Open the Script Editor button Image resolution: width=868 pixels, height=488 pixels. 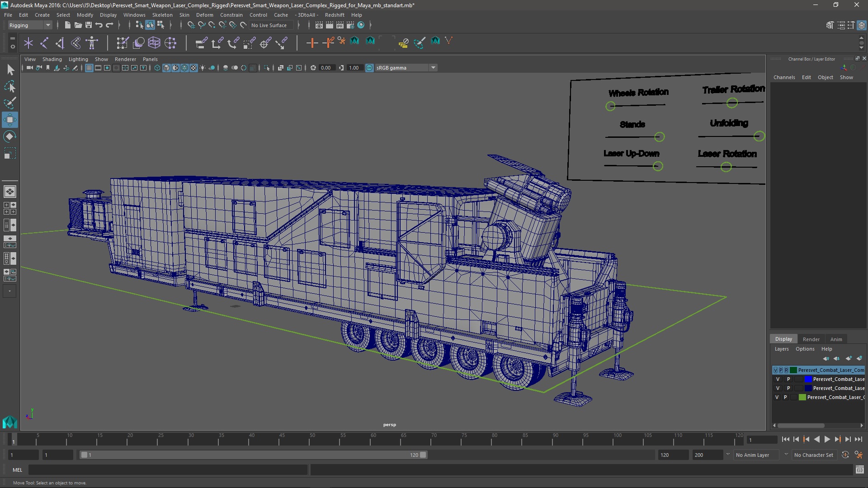point(859,470)
